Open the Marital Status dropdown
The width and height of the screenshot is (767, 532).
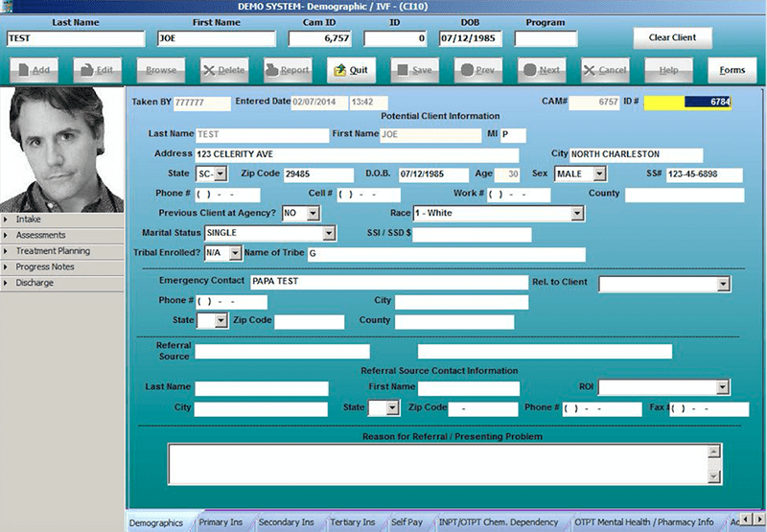pos(329,233)
